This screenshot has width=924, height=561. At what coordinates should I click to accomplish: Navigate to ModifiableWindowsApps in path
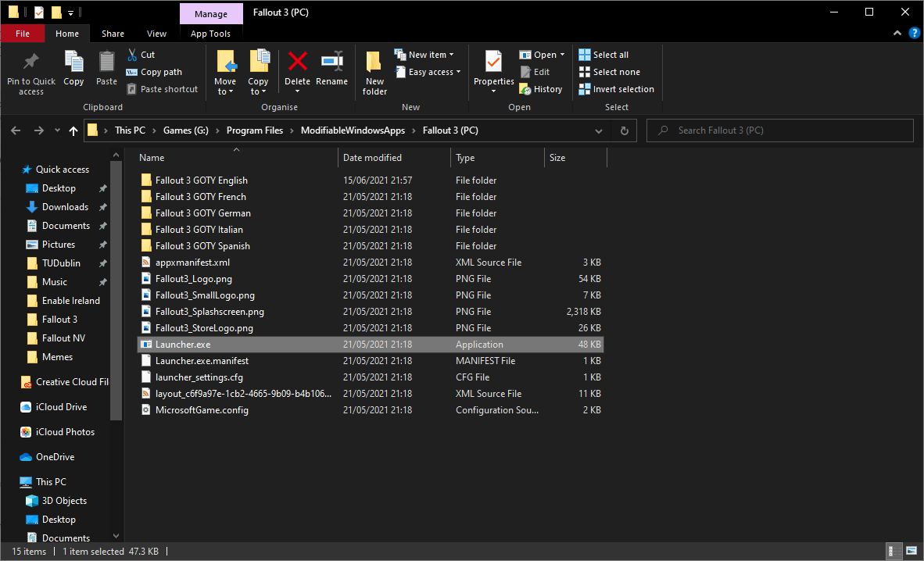point(353,130)
